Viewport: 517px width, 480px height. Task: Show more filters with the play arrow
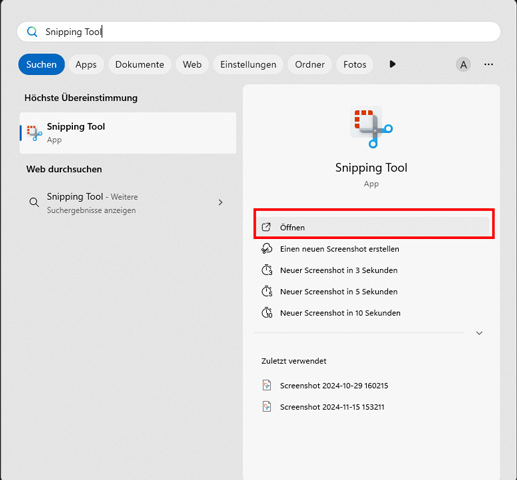point(393,64)
